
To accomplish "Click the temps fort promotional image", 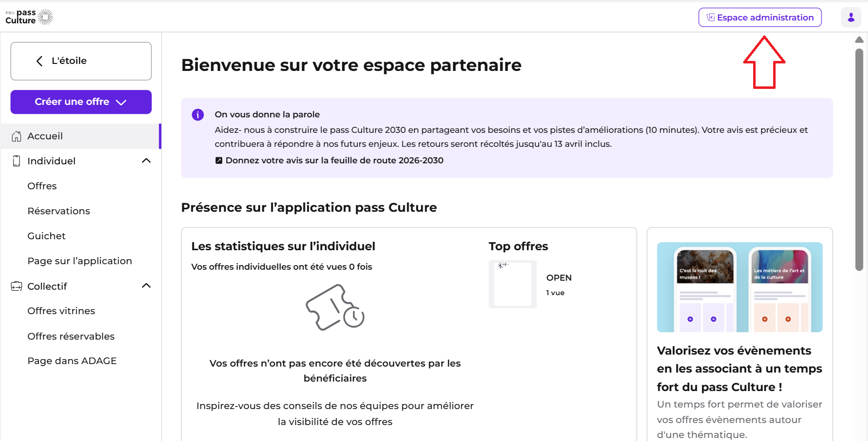I will (x=740, y=287).
